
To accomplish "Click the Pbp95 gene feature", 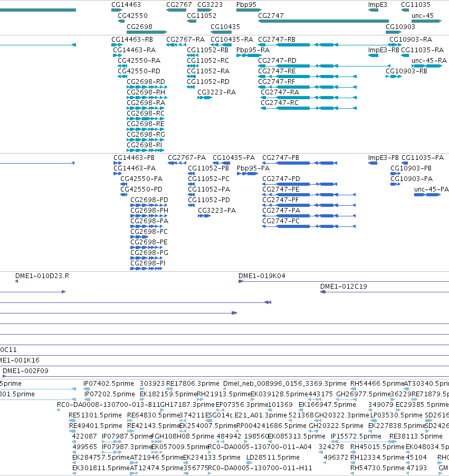I will tap(249, 10).
